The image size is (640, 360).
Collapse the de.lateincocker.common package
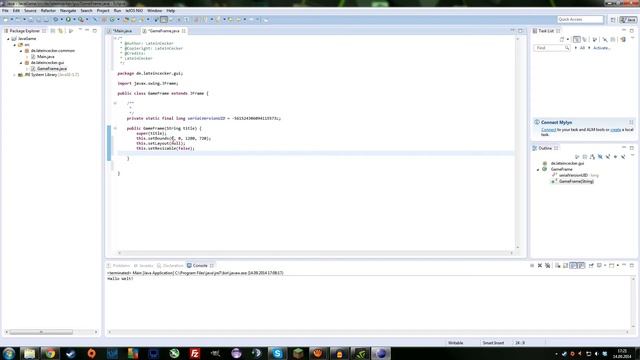pyautogui.click(x=21, y=51)
